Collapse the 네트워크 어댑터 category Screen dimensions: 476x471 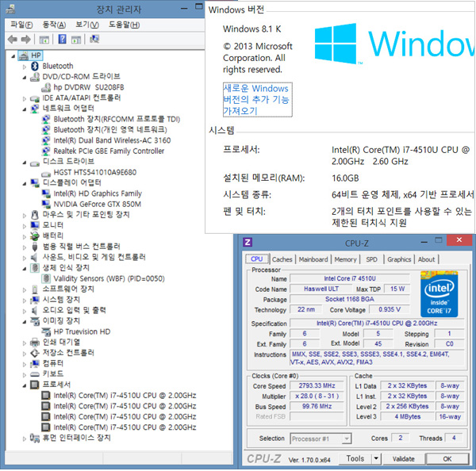tap(25, 109)
